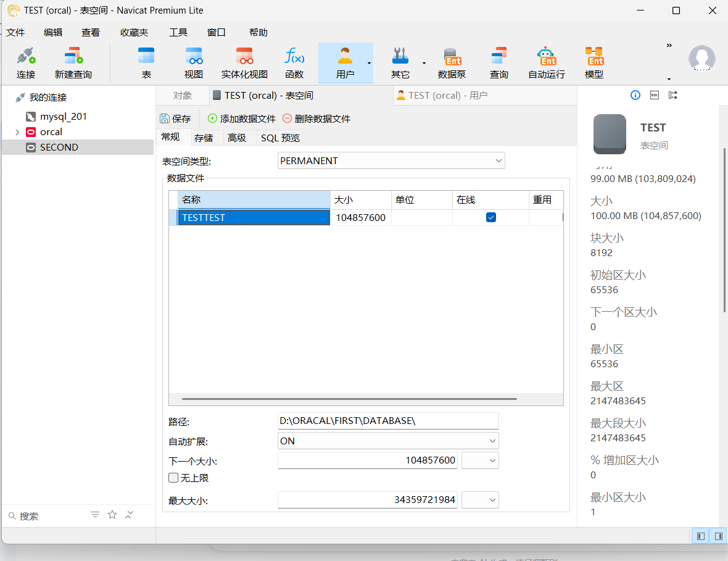Toggle left pane visibility button
728x561 pixels.
(701, 536)
